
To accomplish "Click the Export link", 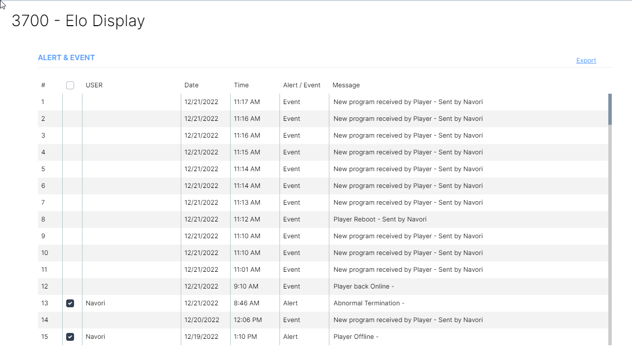I will tap(586, 61).
